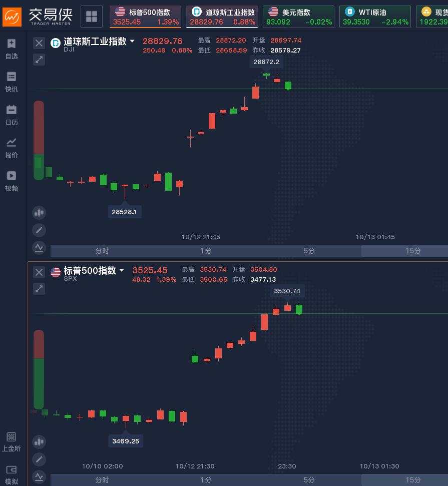Open 快讯 news flash in the sidebar
The width and height of the screenshot is (448, 486).
12,82
